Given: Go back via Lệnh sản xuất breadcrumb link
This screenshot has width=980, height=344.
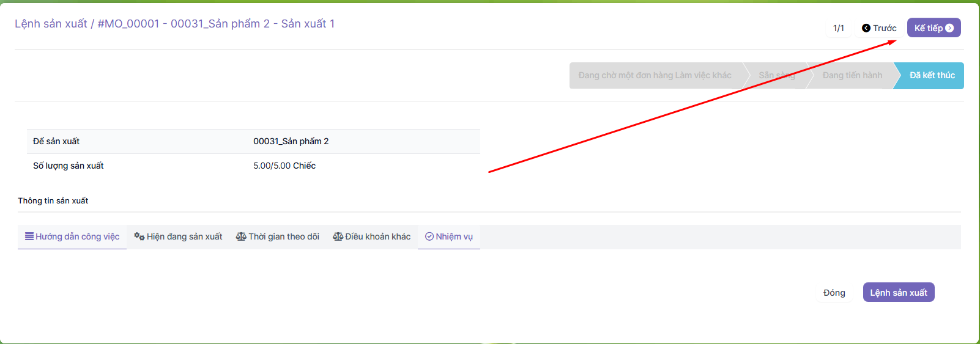Looking at the screenshot, I should click(51, 24).
